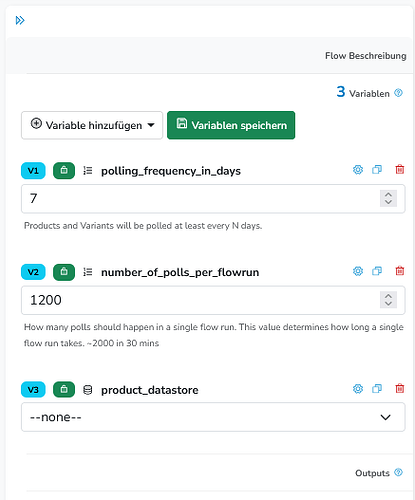
Task: Toggle lock badge on V3 variable
Action: [x=64, y=389]
